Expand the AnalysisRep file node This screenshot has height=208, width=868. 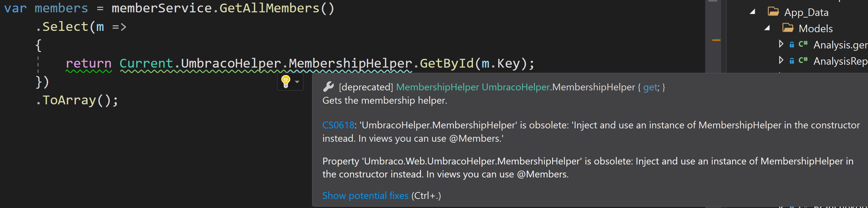click(781, 60)
